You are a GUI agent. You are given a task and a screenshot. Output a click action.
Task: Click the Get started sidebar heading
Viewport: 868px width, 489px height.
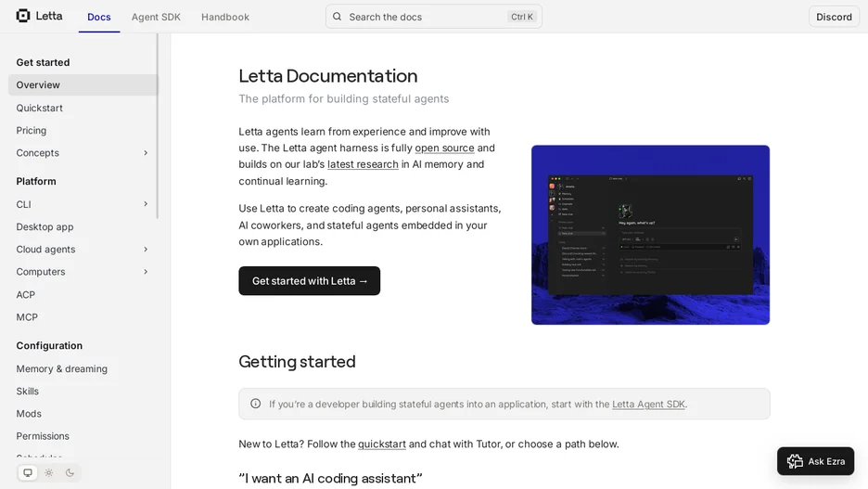(43, 62)
